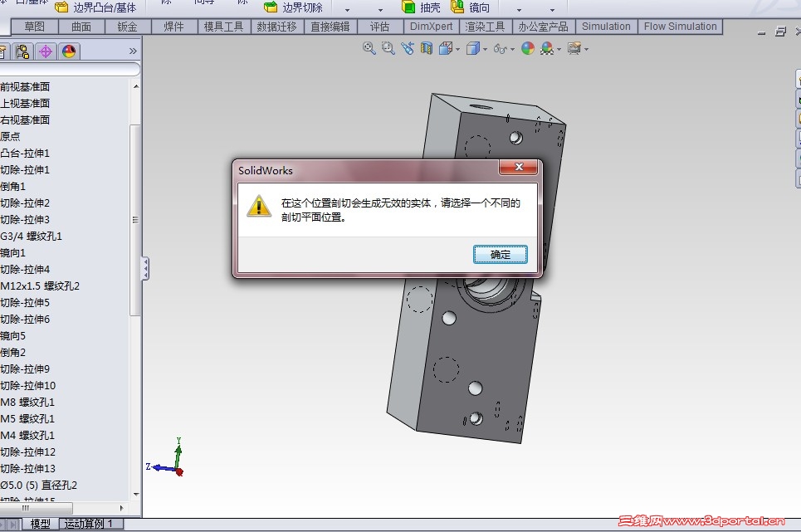Click the Zoom to Area icon
The width and height of the screenshot is (801, 532).
tap(388, 48)
